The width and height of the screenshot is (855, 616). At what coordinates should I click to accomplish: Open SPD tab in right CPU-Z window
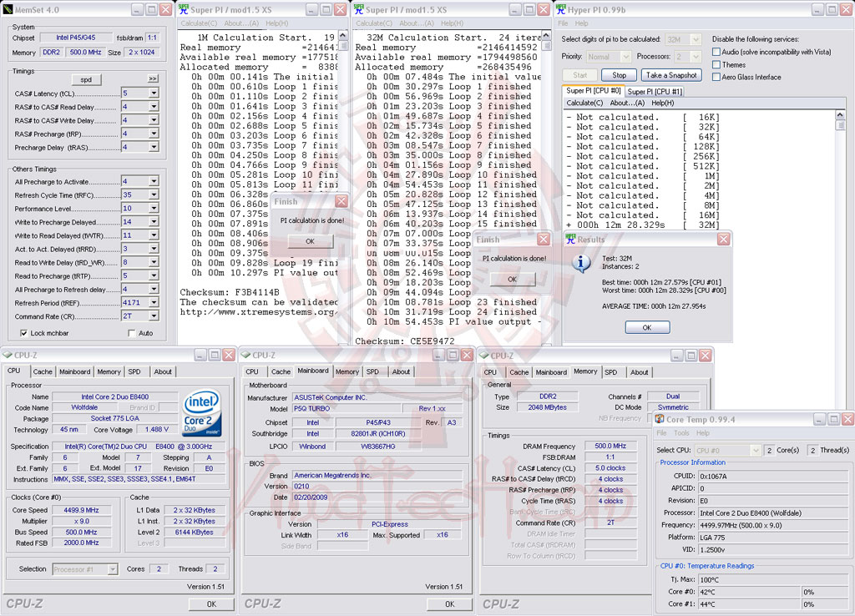click(610, 372)
